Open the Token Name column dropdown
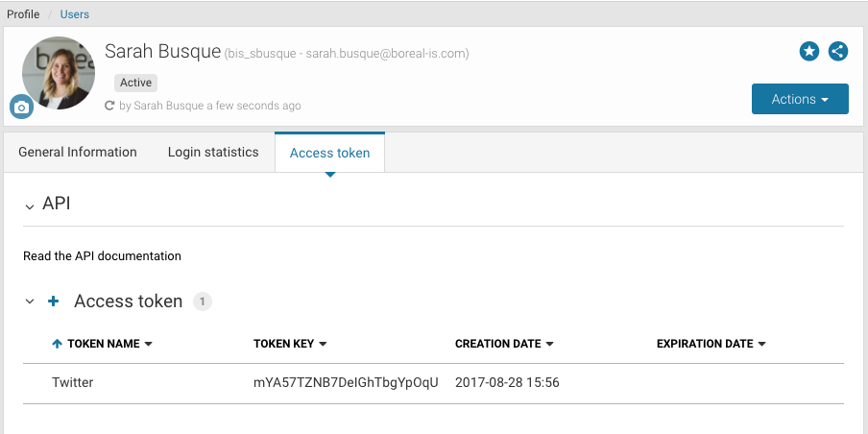868x434 pixels. click(148, 344)
